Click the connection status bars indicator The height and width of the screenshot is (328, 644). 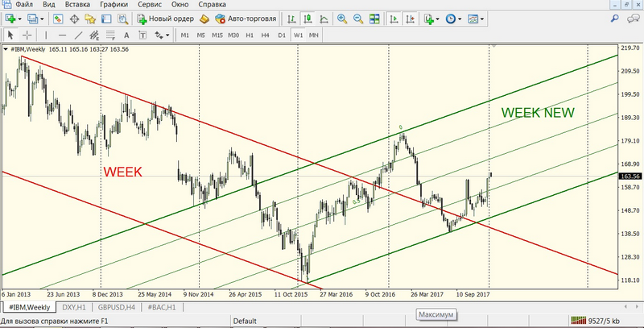click(578, 322)
